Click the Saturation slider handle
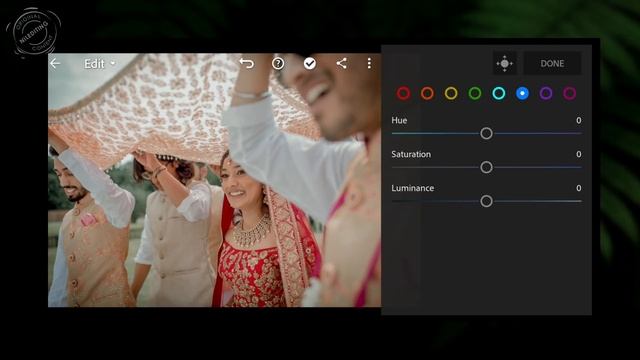The width and height of the screenshot is (640, 360). click(x=486, y=167)
